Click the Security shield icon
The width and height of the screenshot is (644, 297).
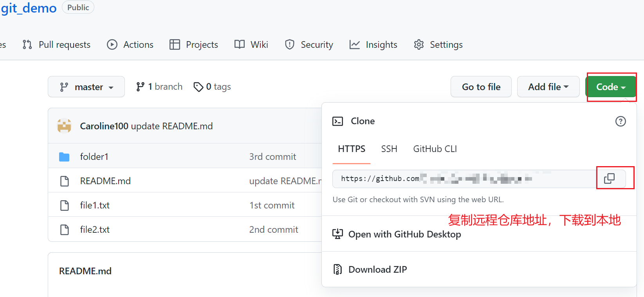point(290,45)
